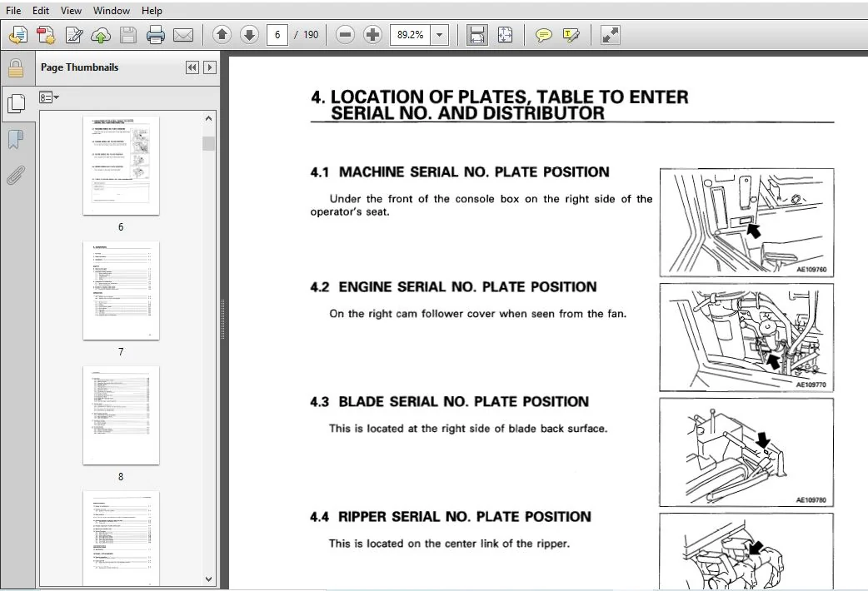The height and width of the screenshot is (591, 868).
Task: Click the Save floppy disk icon
Action: 128,35
